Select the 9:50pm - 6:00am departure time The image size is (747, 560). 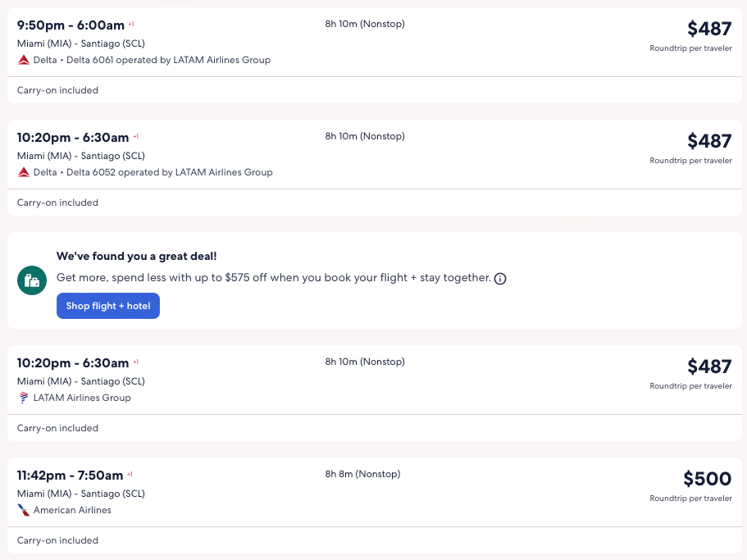click(71, 25)
